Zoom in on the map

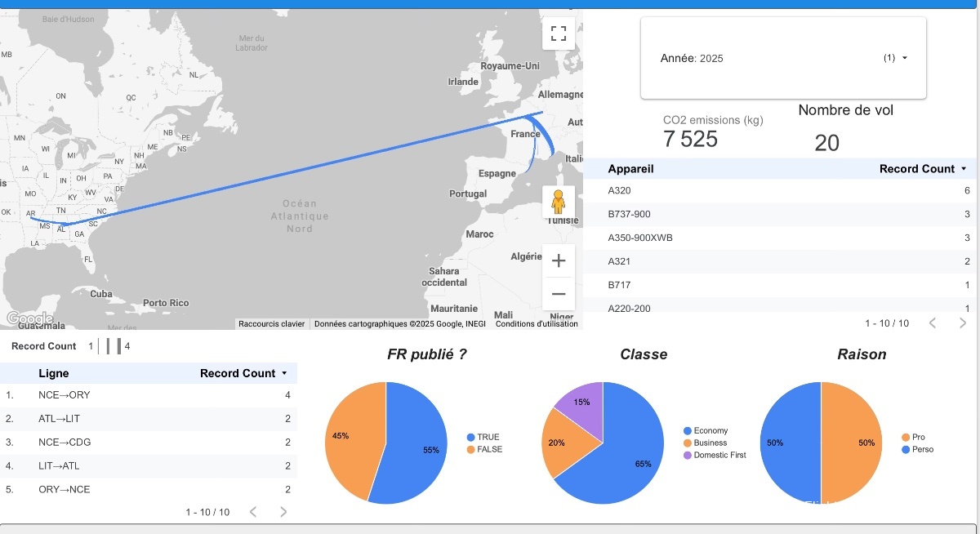[x=559, y=261]
